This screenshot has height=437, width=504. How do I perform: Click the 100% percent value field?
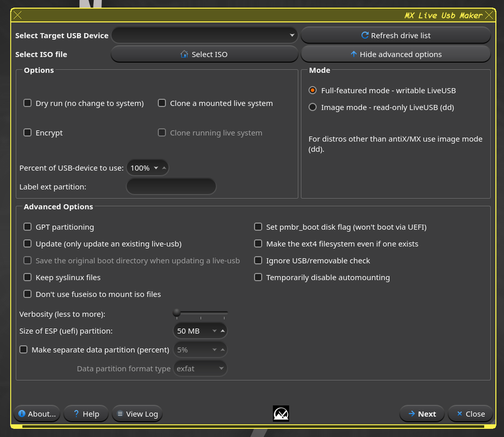coord(140,168)
